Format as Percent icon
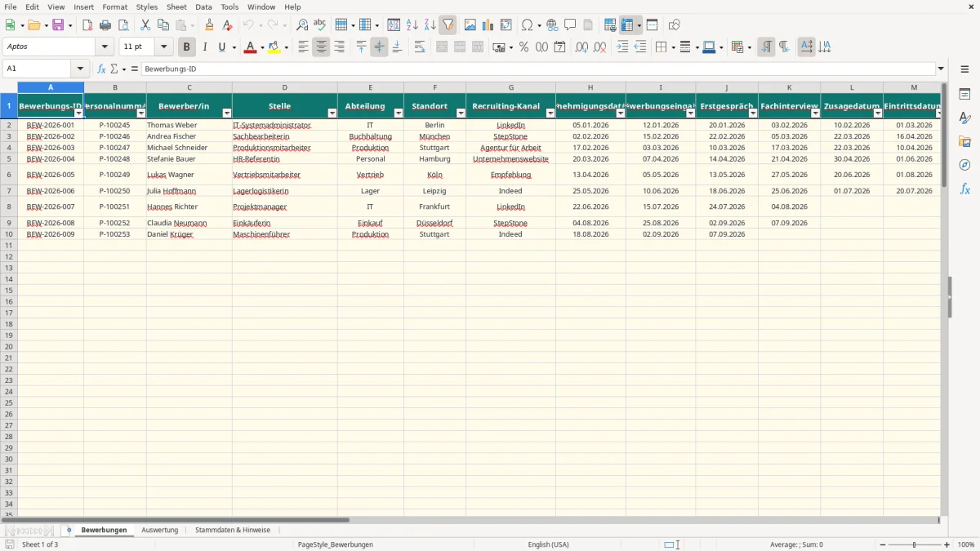 pyautogui.click(x=523, y=47)
